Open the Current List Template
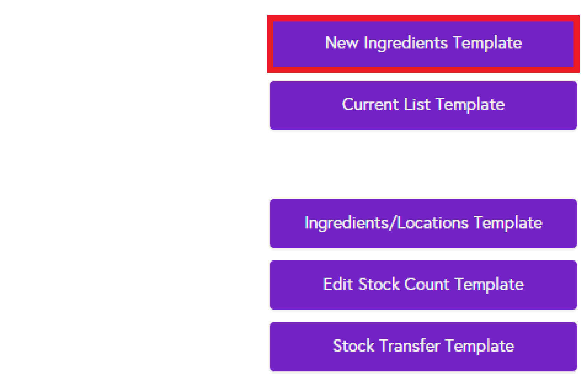 (x=423, y=105)
